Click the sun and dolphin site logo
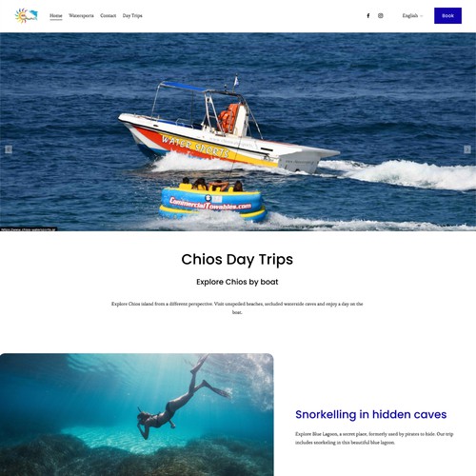This screenshot has height=476, width=476. pos(27,16)
